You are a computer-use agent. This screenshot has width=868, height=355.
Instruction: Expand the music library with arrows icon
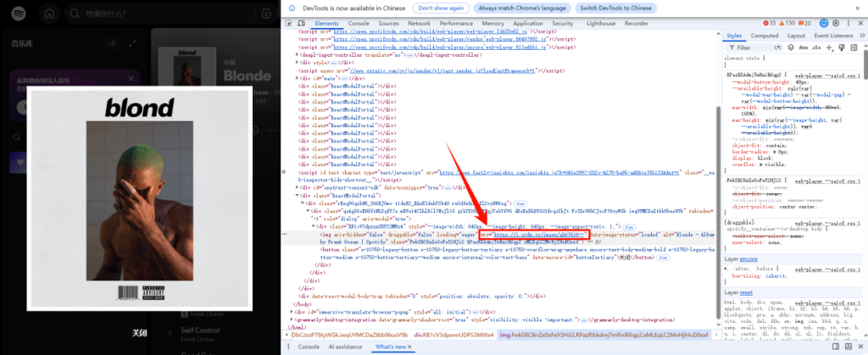point(132,43)
